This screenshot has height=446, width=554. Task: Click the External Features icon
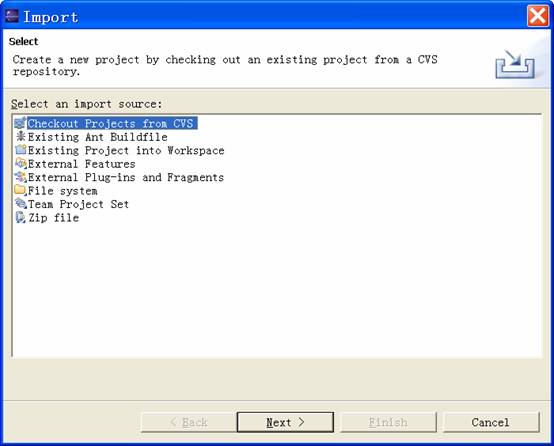point(20,163)
